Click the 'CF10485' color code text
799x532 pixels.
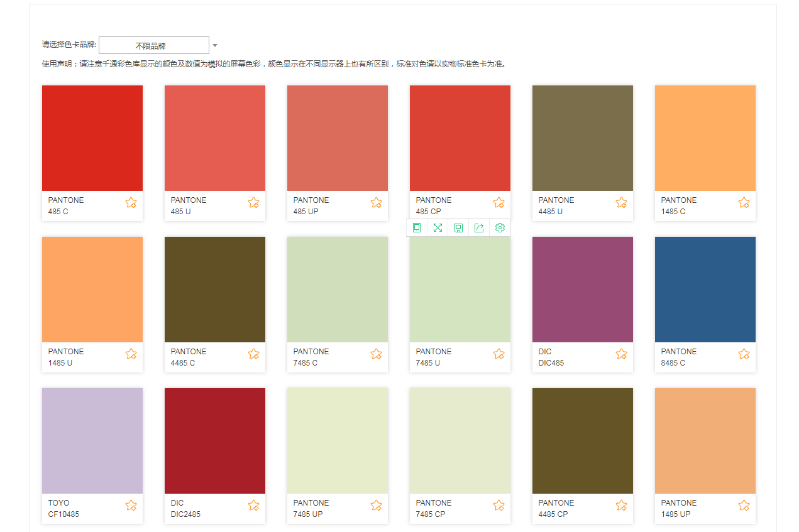coord(63,514)
